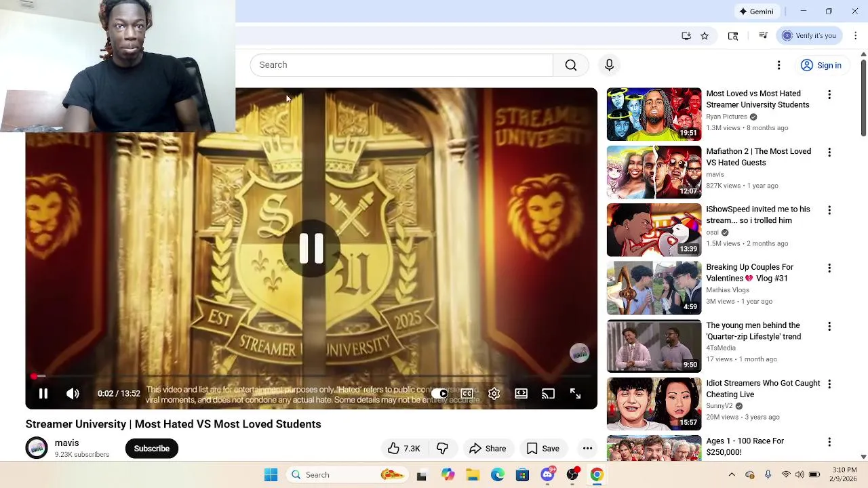Open Idiot Streamers Who Got Caught Cheating thumbnail
This screenshot has height=488, width=868.
[x=654, y=404]
